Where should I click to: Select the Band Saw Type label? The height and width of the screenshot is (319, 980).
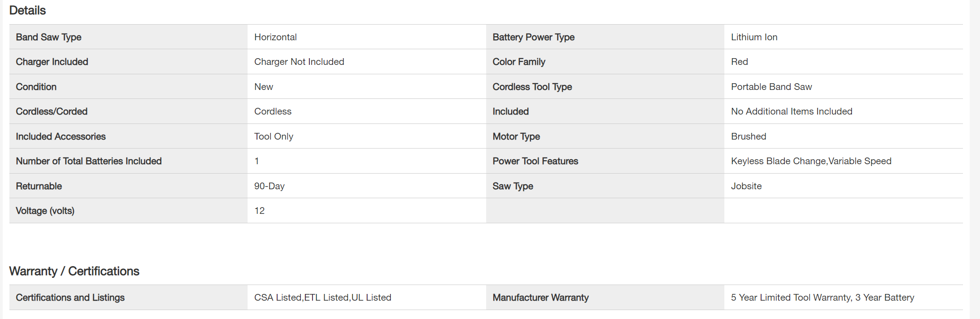(x=48, y=37)
